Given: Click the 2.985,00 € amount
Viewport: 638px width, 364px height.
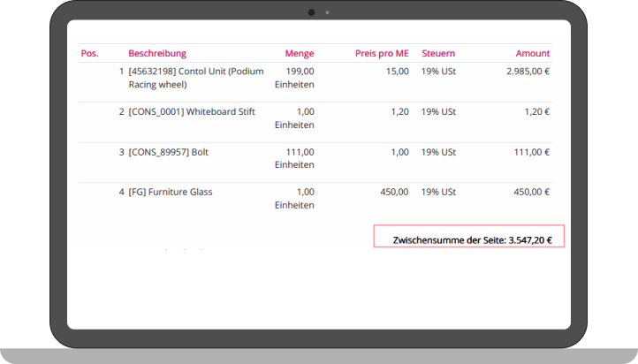Looking at the screenshot, I should [528, 72].
